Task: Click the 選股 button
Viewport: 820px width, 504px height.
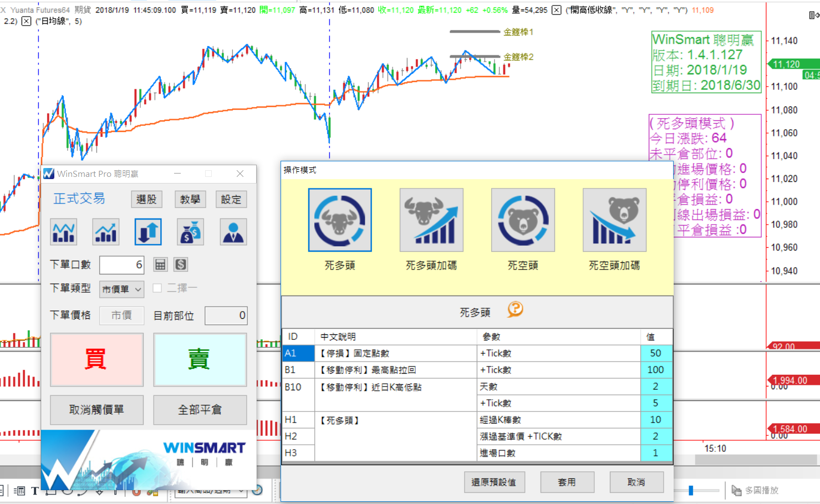Action: point(146,200)
